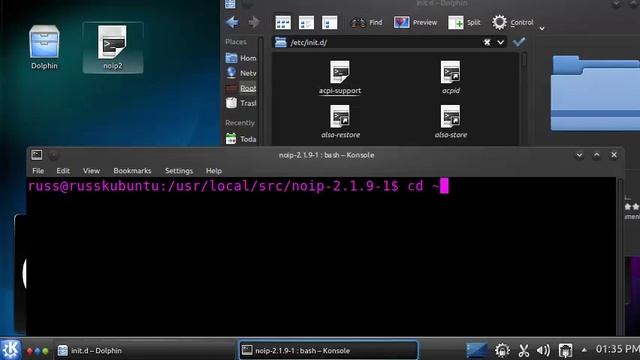Open Root in the Places panel
This screenshot has width=640, height=360.
pos(241,88)
